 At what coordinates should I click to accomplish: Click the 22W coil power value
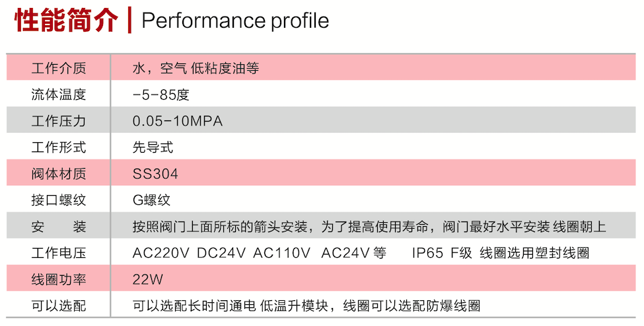(147, 279)
